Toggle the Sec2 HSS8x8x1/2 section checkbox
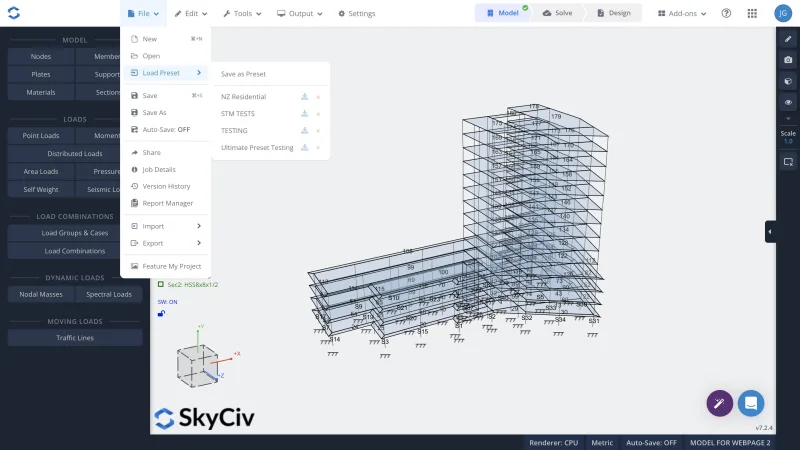The image size is (800, 450). (161, 284)
